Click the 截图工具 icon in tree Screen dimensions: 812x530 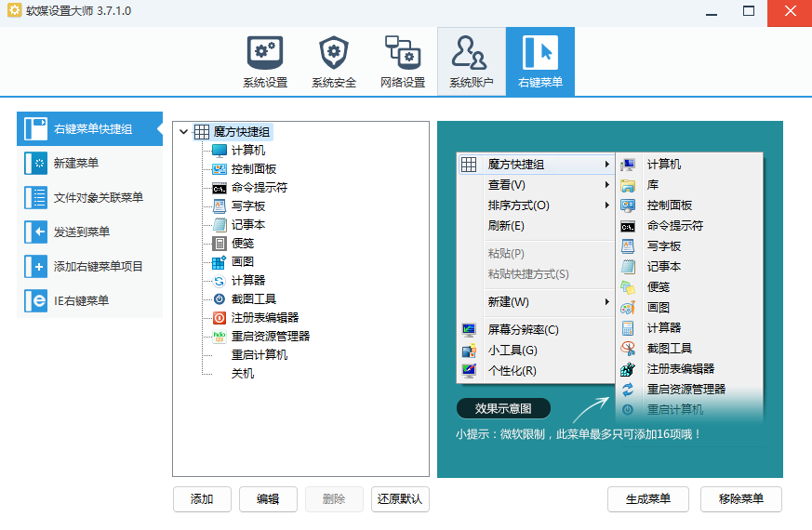[x=220, y=299]
